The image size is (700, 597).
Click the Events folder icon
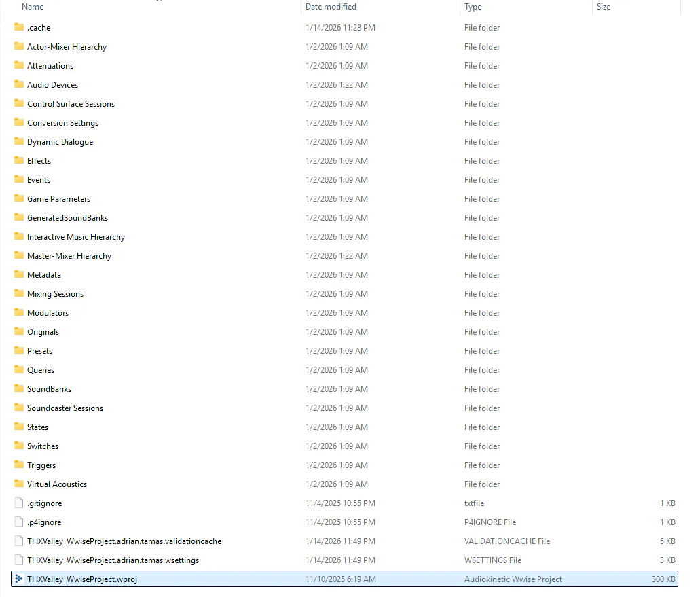click(19, 179)
